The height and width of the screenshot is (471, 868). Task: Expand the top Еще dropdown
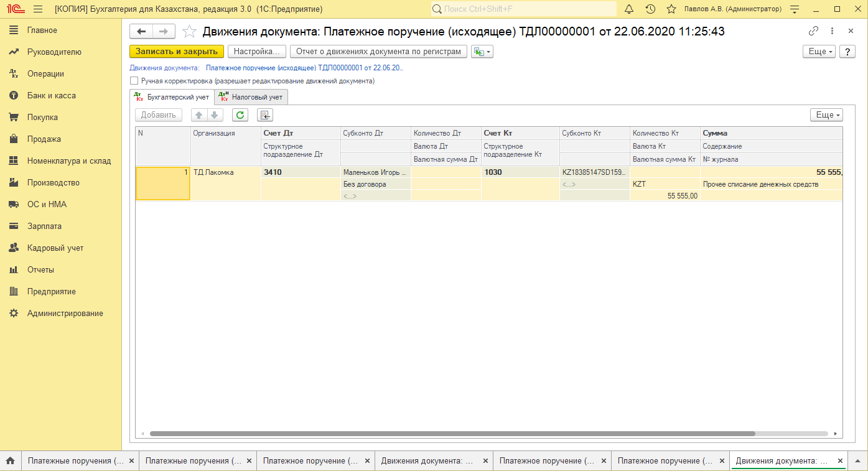click(819, 52)
